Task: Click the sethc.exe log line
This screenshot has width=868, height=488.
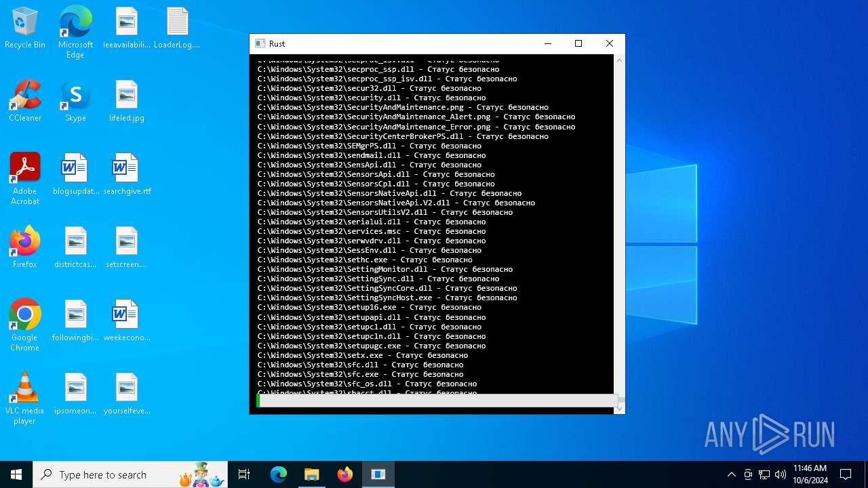Action: tap(365, 260)
